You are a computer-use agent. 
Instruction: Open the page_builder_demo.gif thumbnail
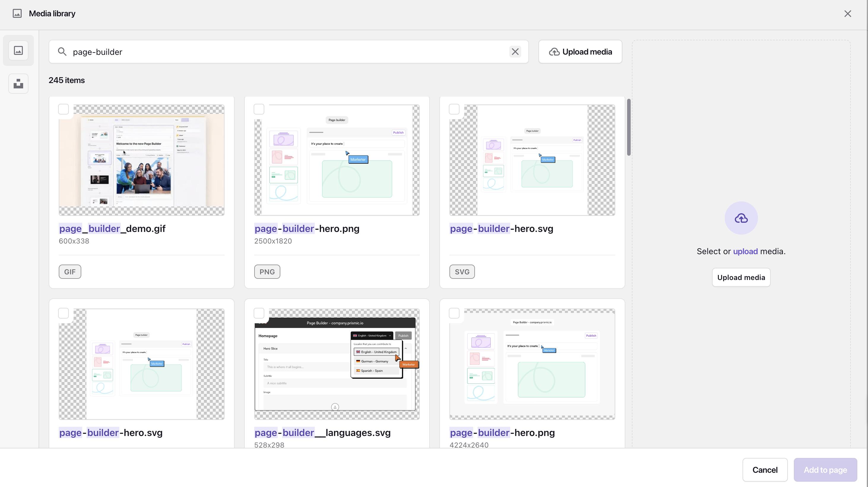[x=142, y=160]
